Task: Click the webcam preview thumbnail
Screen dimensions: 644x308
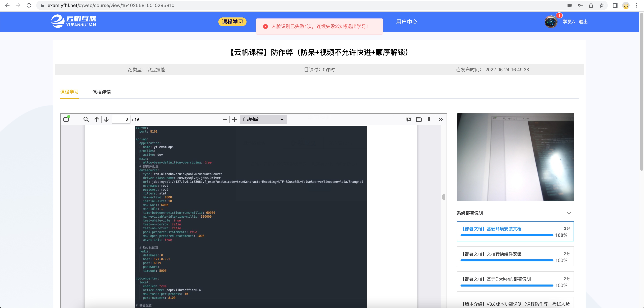Action: coord(515,157)
